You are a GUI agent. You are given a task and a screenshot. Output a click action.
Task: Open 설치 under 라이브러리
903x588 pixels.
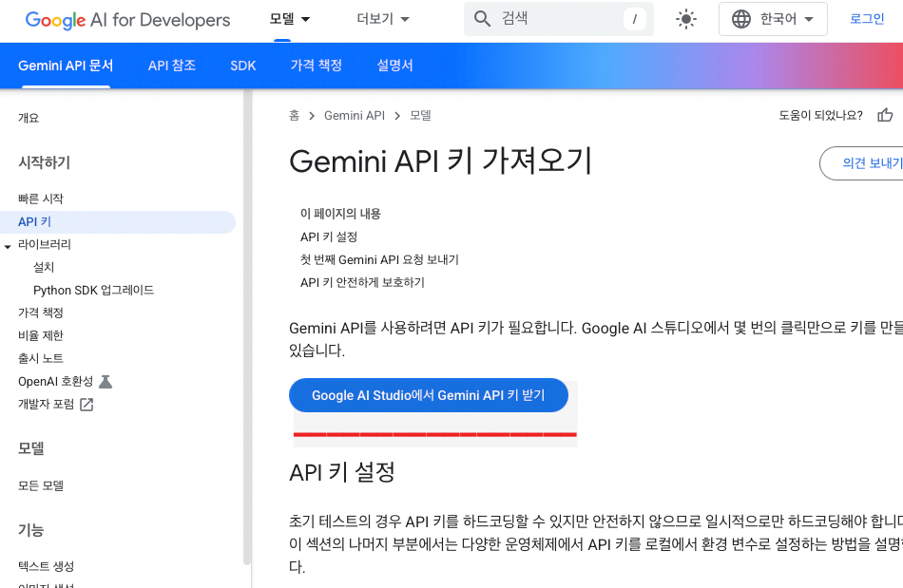coord(44,267)
